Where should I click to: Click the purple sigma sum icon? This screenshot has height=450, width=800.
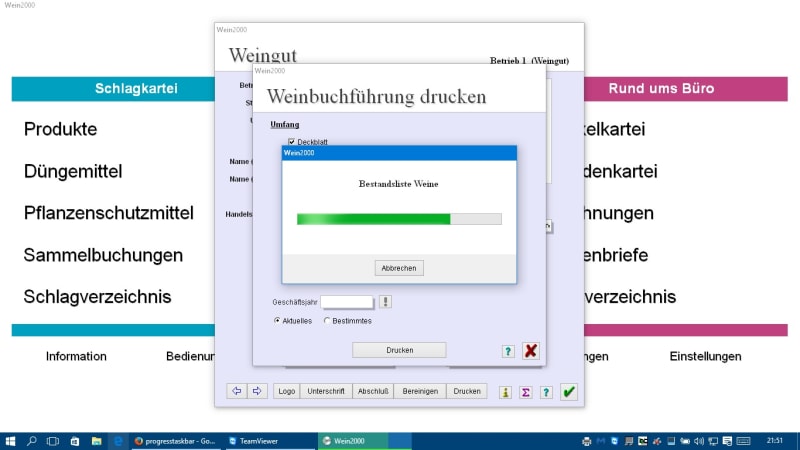[x=526, y=392]
